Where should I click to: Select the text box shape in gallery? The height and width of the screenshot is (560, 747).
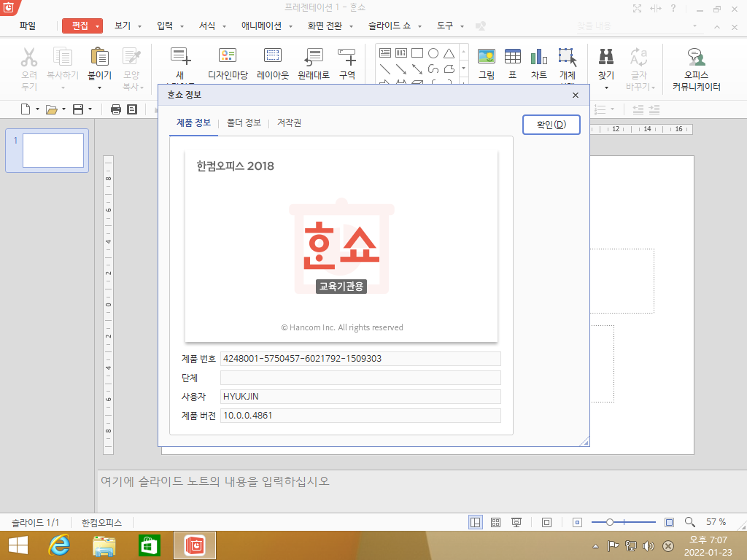(385, 52)
